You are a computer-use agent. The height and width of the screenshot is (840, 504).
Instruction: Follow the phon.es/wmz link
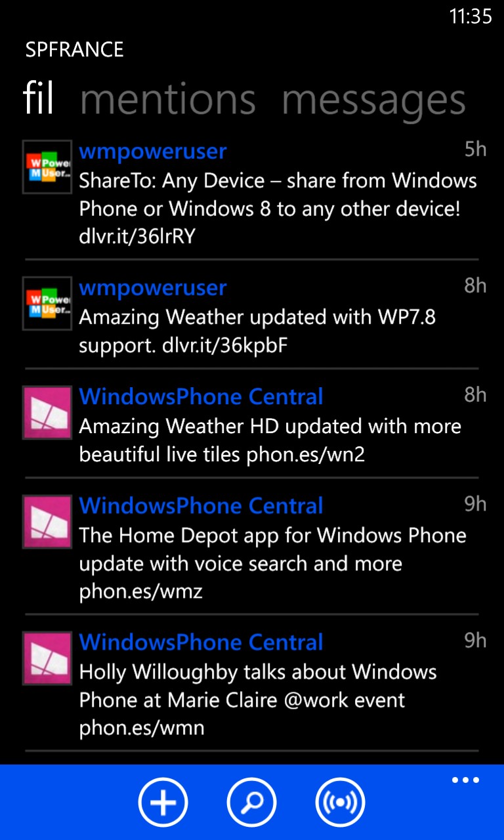(140, 591)
